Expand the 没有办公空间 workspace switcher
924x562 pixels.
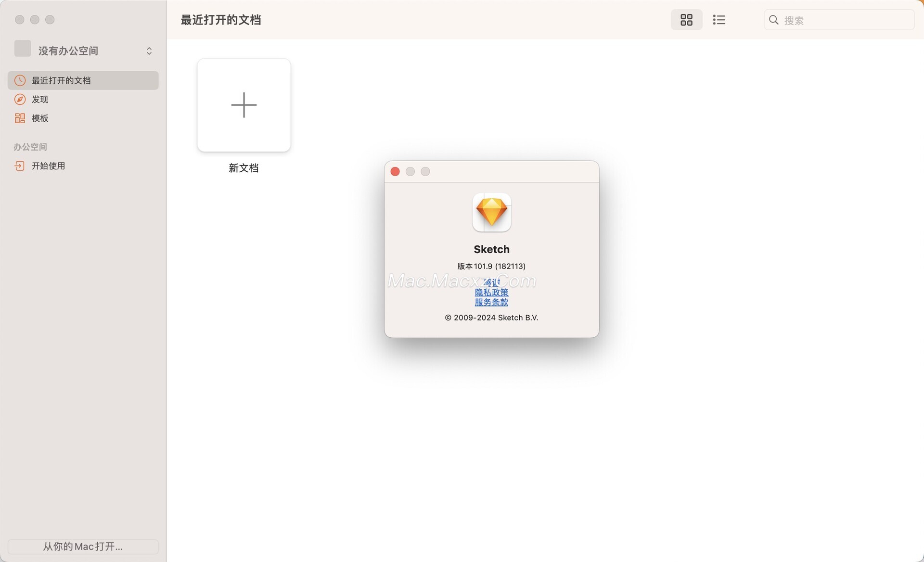[83, 51]
